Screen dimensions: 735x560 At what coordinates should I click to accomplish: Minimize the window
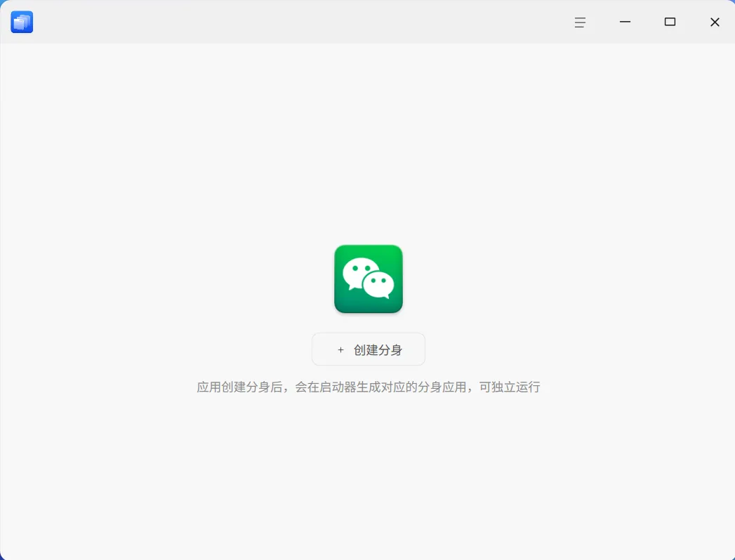[625, 22]
